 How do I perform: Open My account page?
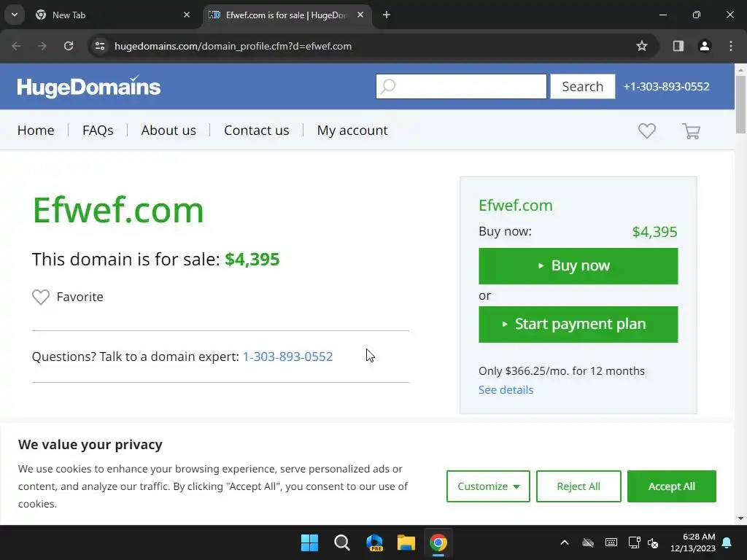tap(352, 131)
